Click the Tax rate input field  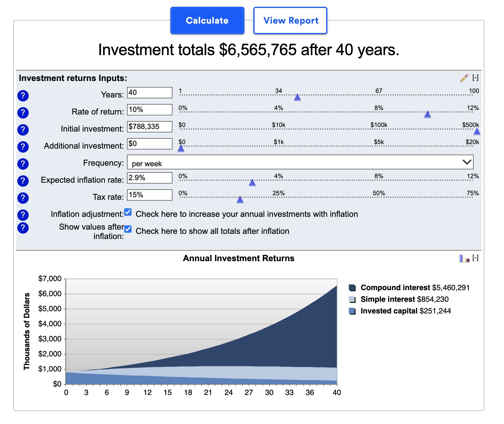tap(150, 195)
